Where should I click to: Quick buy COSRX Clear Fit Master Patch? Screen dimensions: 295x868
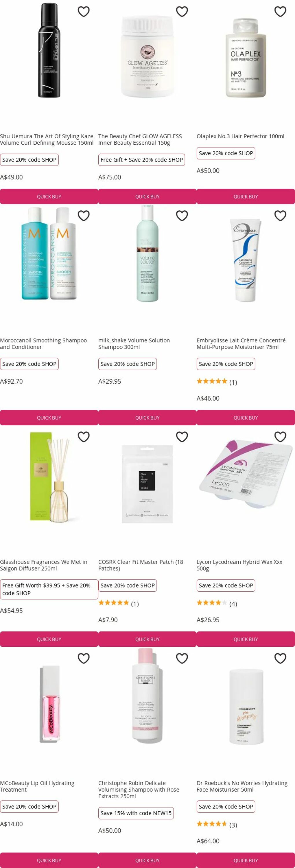click(x=147, y=639)
